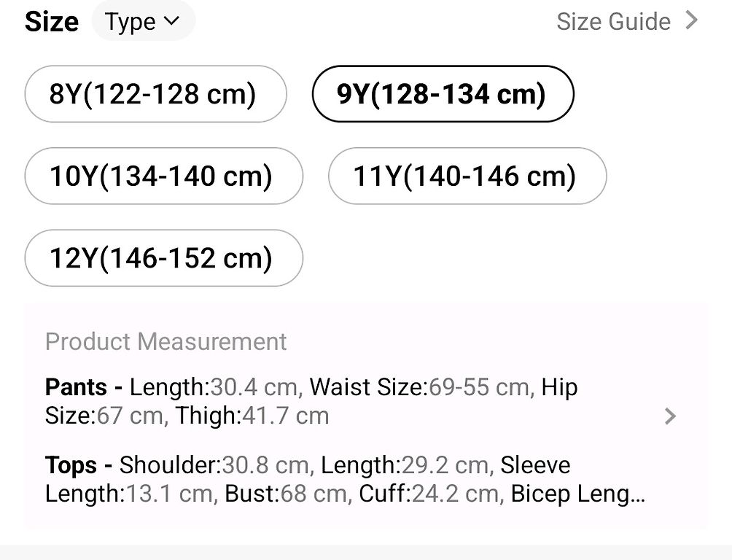Pick the 11Y(140-146 cm) size option
This screenshot has height=560, width=732.
(x=467, y=176)
